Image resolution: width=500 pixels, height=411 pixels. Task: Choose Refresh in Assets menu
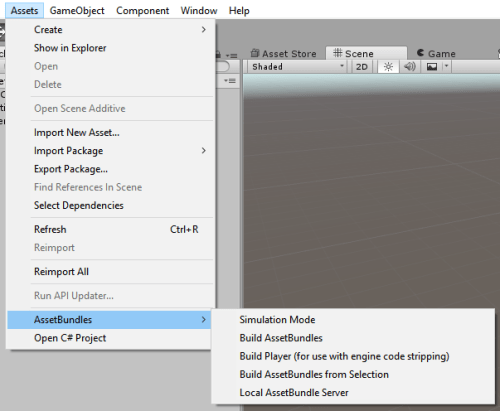111,229
